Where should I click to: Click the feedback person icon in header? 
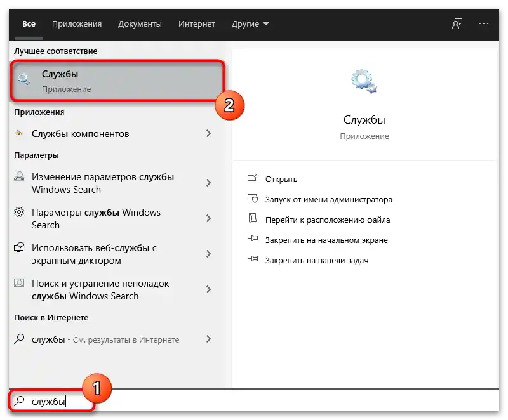click(457, 23)
